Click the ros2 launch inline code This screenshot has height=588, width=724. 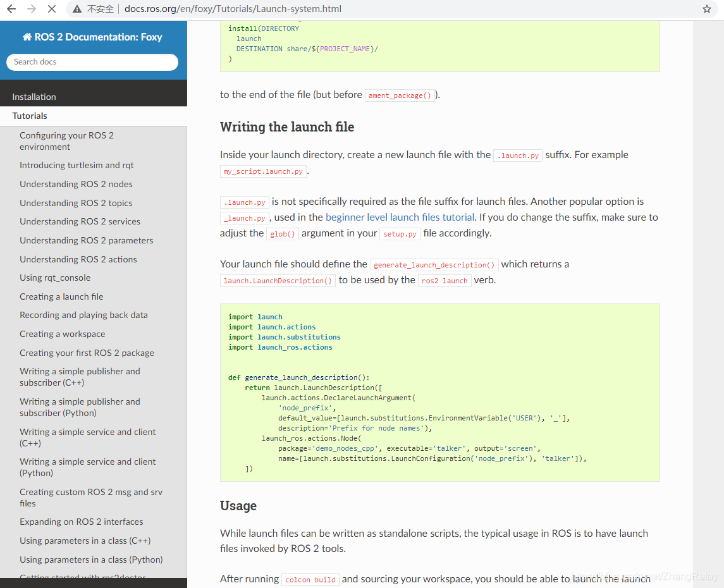[x=445, y=281]
